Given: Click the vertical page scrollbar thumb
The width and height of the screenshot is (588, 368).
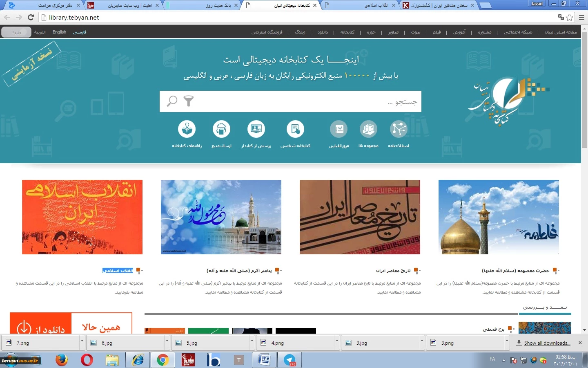Looking at the screenshot, I should click(x=584, y=90).
